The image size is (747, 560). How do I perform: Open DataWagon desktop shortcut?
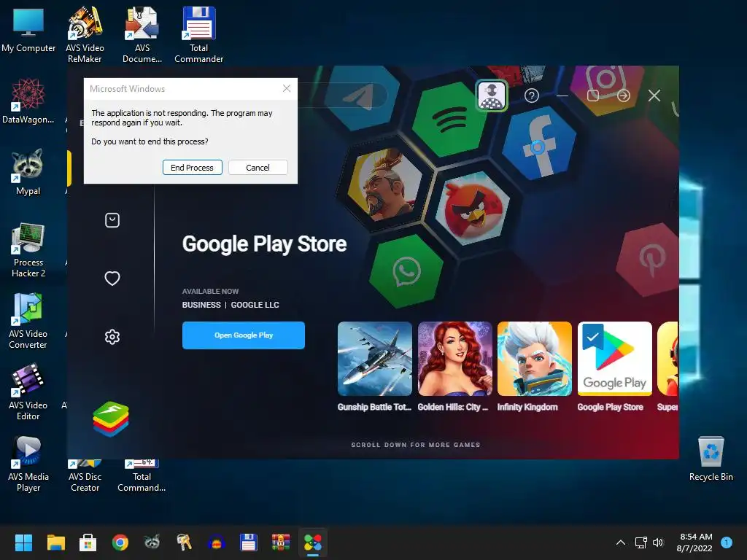[28, 101]
